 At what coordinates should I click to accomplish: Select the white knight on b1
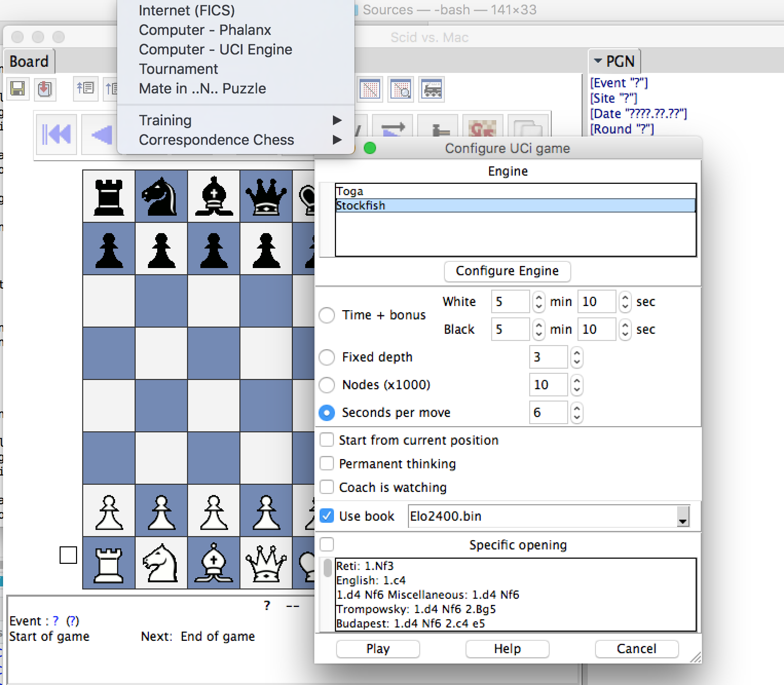coord(161,563)
